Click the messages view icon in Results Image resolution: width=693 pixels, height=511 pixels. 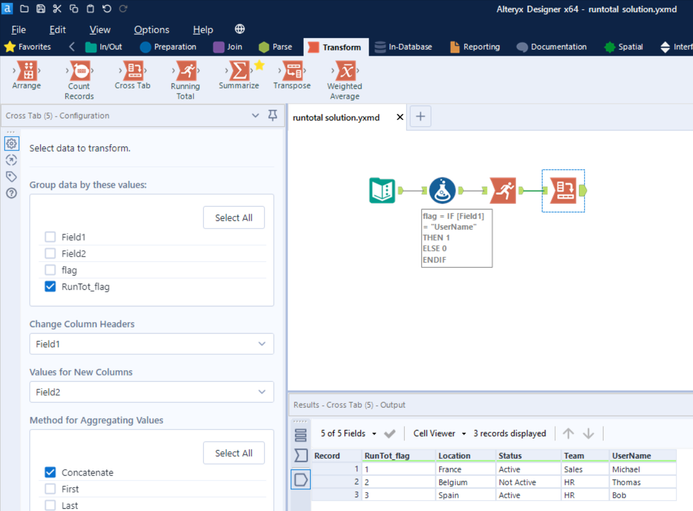(301, 435)
